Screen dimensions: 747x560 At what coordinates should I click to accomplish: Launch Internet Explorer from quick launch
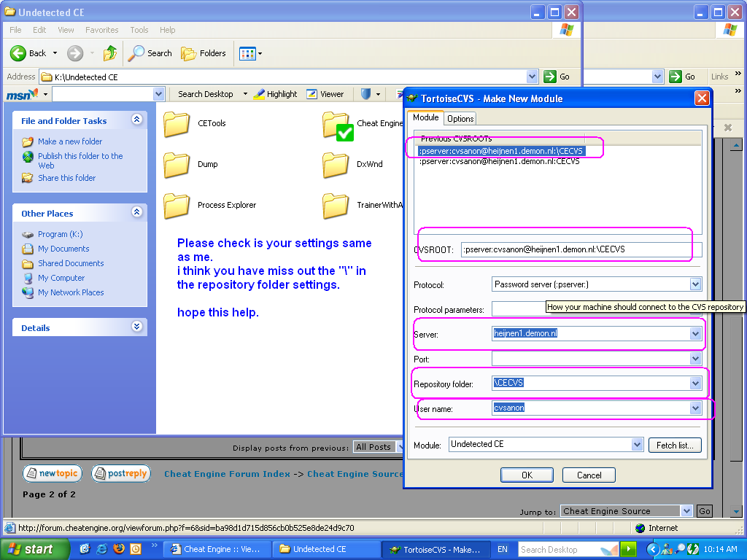coord(101,549)
